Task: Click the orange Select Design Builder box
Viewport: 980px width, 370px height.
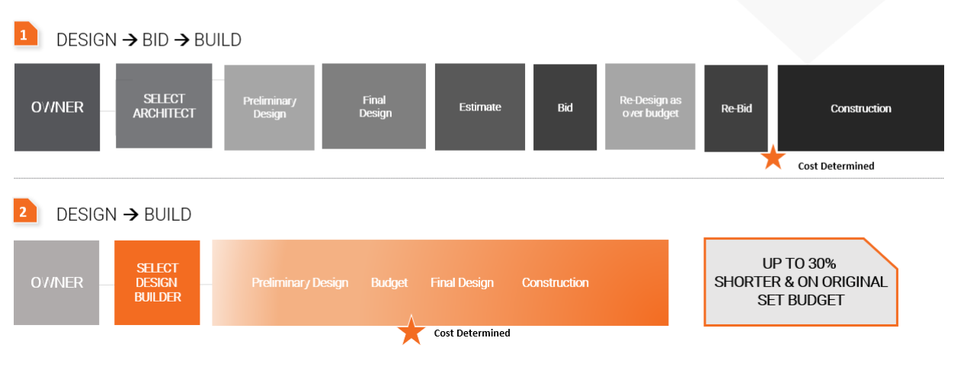Action: point(157,282)
